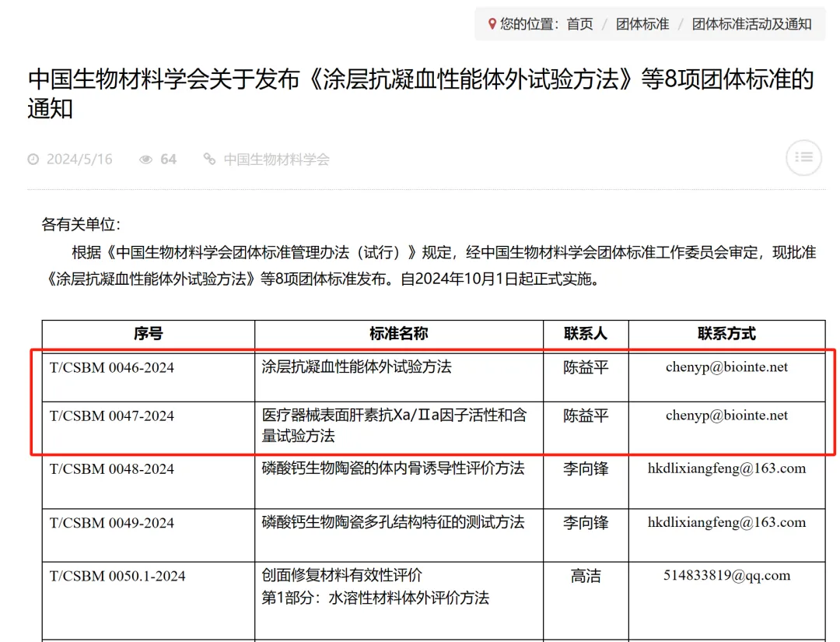Click the hkdlixiangfeng@163.com email in row 0048
840x642 pixels.
pos(726,468)
